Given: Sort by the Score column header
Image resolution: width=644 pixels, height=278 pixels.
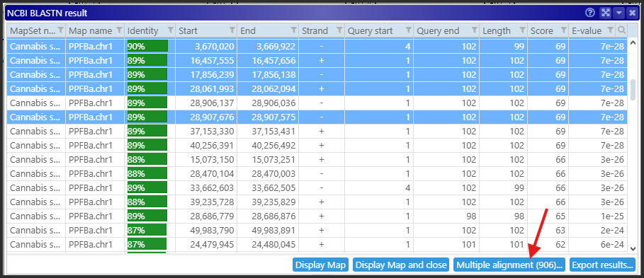Looking at the screenshot, I should click(541, 30).
